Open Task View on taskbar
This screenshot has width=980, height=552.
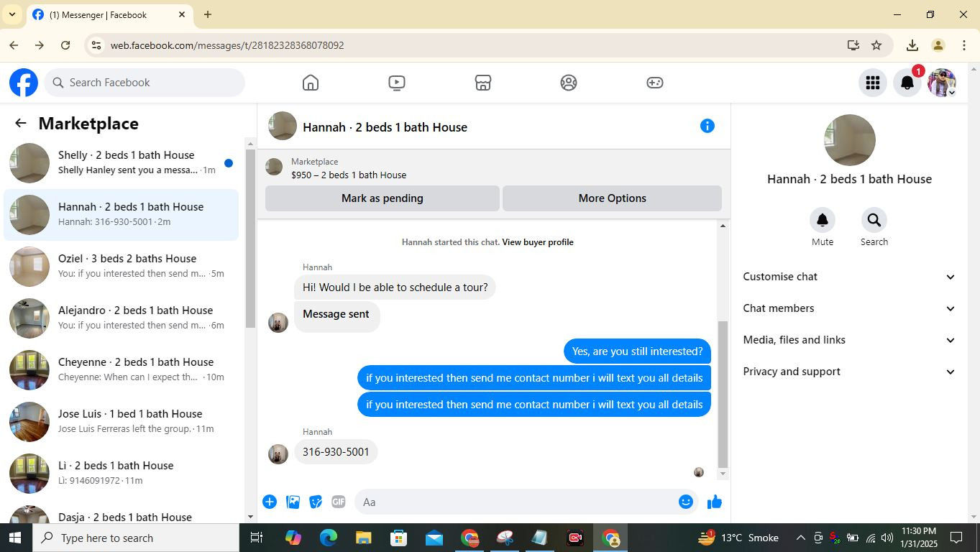coord(256,538)
